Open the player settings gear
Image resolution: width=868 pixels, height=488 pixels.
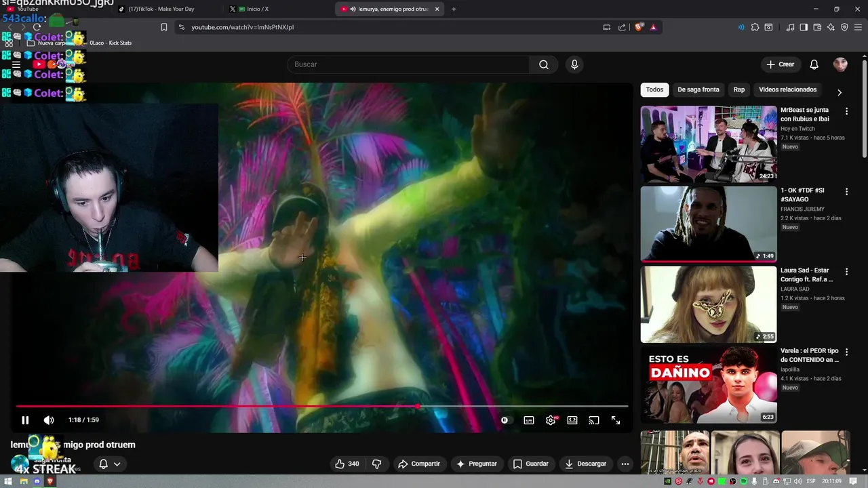[551, 420]
